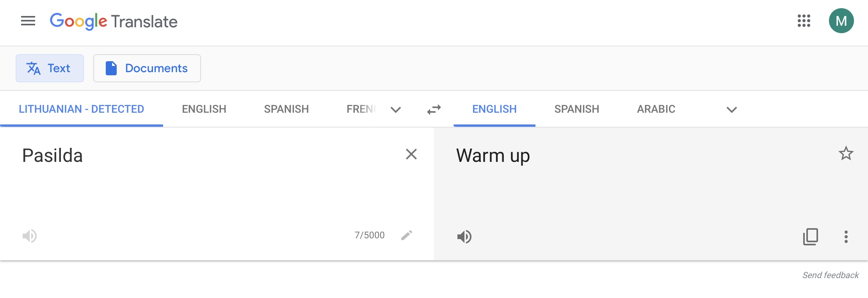Switch to Documents translation mode
Image resolution: width=868 pixels, height=298 pixels.
[147, 68]
